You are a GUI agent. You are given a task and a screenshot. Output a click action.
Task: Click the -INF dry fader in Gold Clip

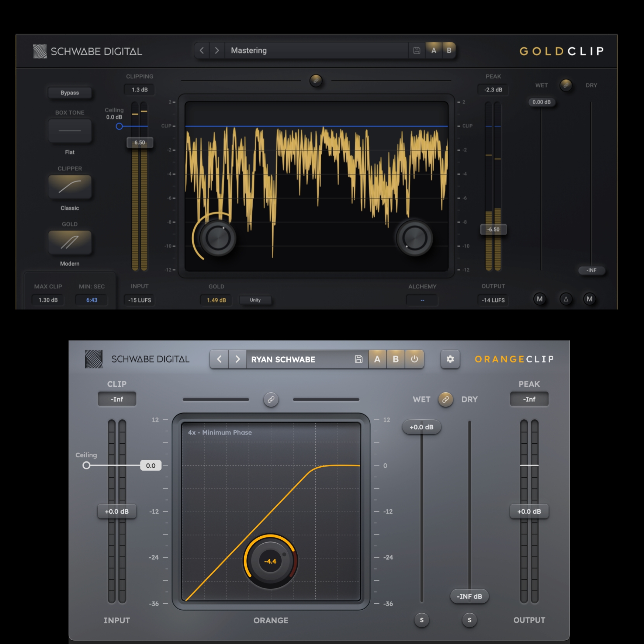(x=591, y=270)
